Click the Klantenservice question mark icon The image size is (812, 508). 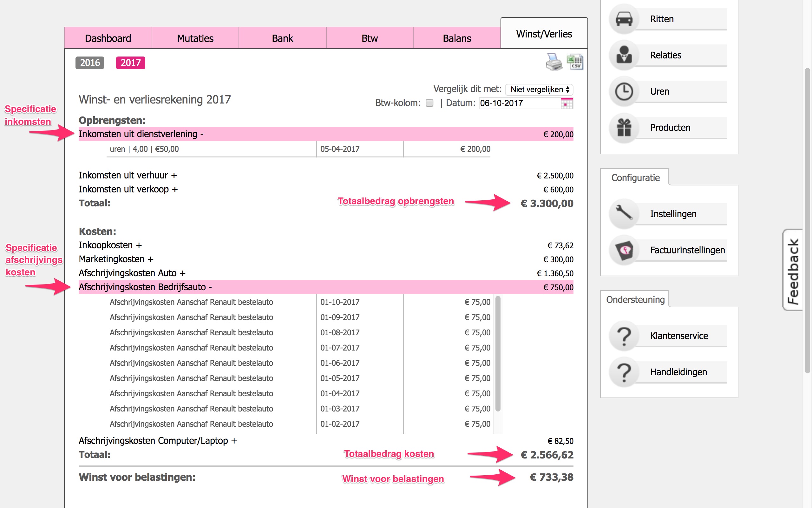(624, 336)
